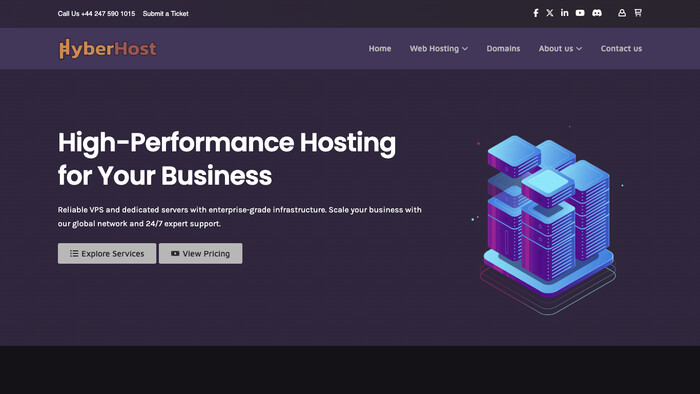Open the Domains menu item
This screenshot has width=700, height=394.
pyautogui.click(x=503, y=49)
